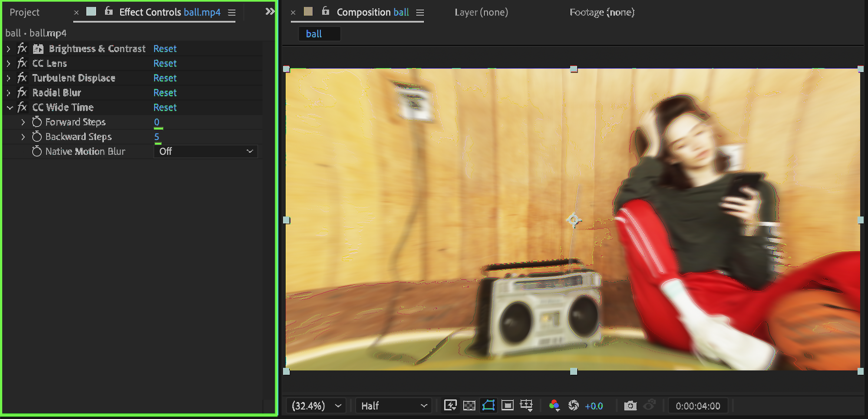Switch to the Footage (none) tab
868x419 pixels.
602,12
